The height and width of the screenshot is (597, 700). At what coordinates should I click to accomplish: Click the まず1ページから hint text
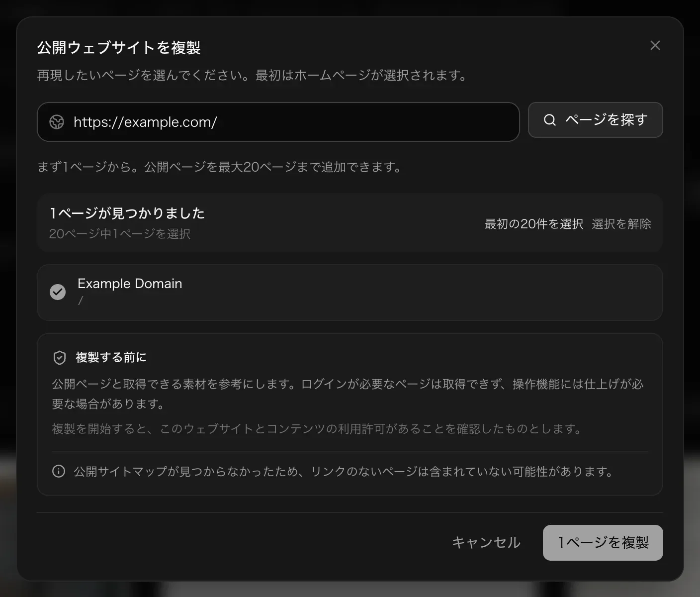tap(219, 167)
